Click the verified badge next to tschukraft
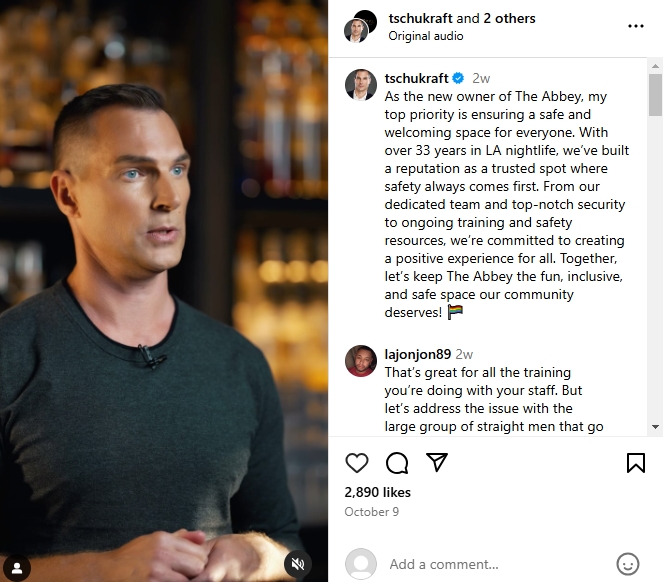The height and width of the screenshot is (582, 663). tap(458, 78)
